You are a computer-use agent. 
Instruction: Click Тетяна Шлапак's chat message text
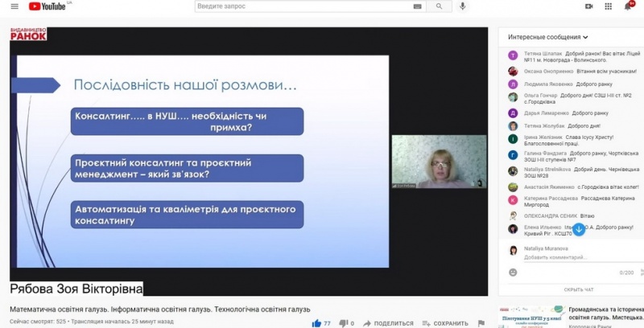pyautogui.click(x=582, y=57)
